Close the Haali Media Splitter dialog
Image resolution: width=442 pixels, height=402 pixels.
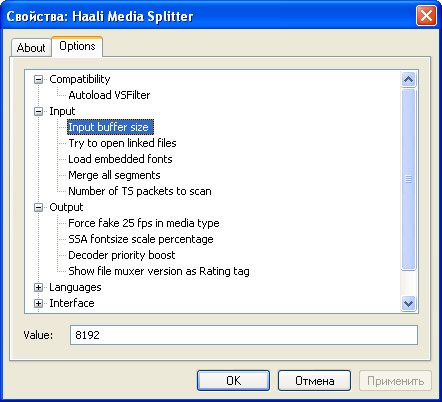[426, 16]
